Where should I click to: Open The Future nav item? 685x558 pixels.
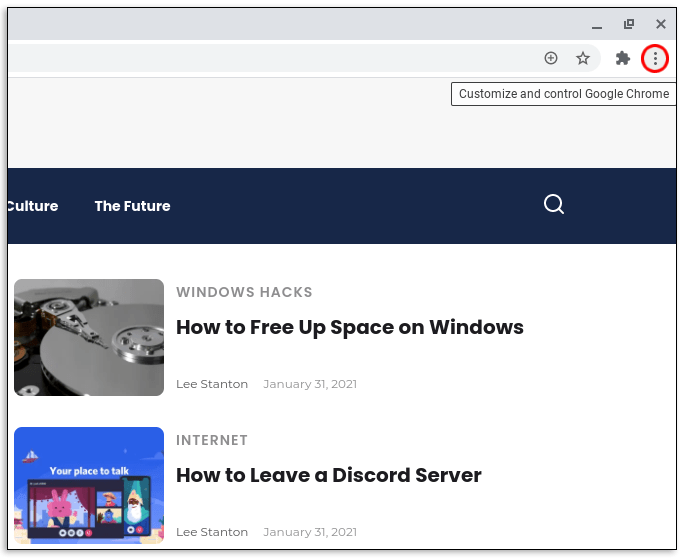(x=132, y=206)
